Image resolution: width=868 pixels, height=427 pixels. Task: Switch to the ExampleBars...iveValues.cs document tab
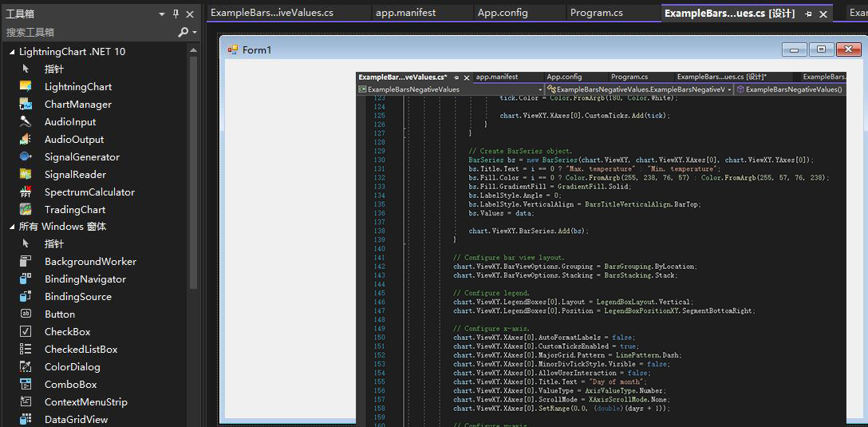click(x=272, y=13)
